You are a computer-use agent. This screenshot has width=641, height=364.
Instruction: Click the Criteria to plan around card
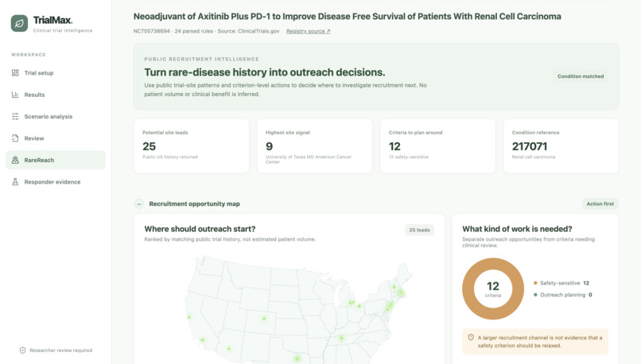point(438,146)
